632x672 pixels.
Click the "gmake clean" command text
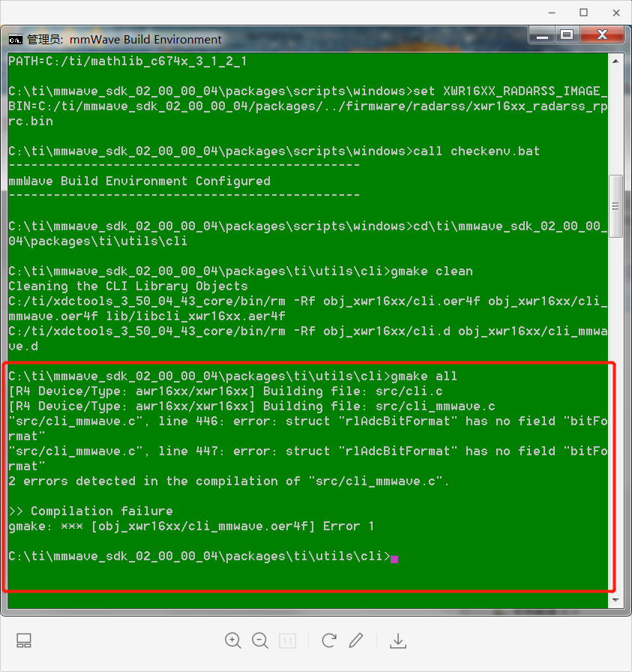click(x=432, y=271)
